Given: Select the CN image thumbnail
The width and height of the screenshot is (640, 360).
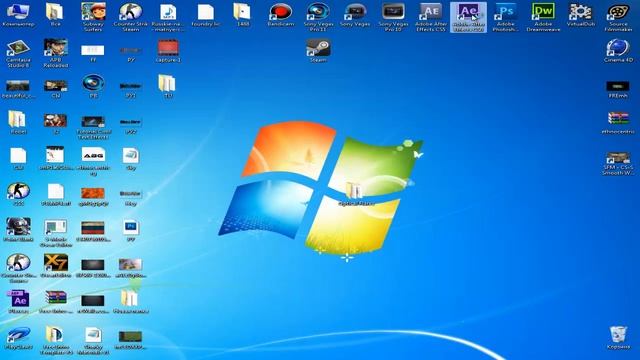Looking at the screenshot, I should click(x=56, y=89).
